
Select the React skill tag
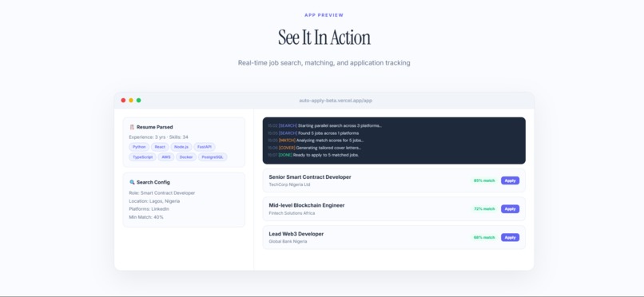tap(160, 147)
